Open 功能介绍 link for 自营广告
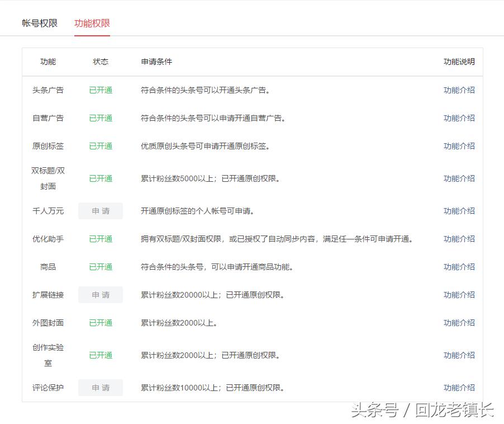 pyautogui.click(x=459, y=118)
